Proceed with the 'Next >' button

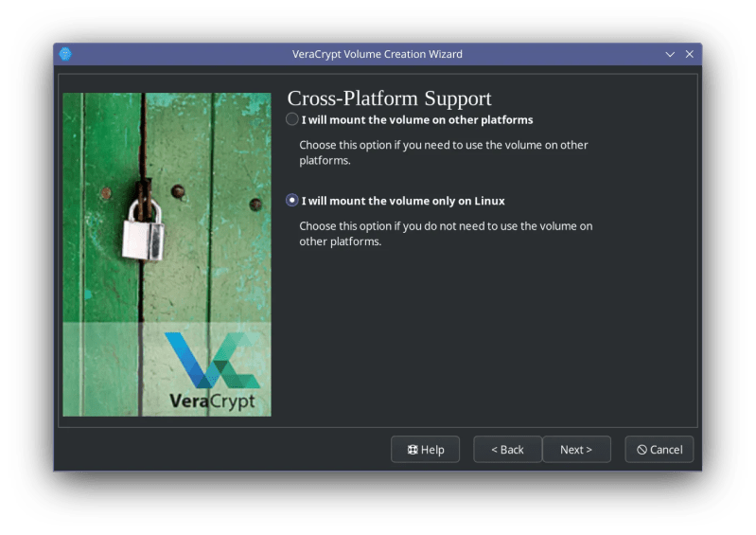576,449
